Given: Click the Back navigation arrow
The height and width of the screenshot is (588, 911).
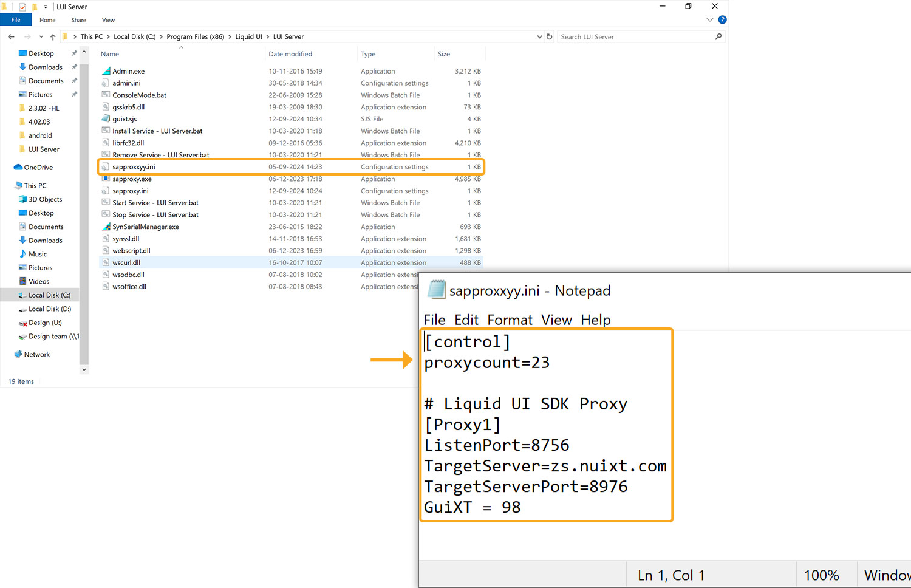Looking at the screenshot, I should click(x=12, y=37).
